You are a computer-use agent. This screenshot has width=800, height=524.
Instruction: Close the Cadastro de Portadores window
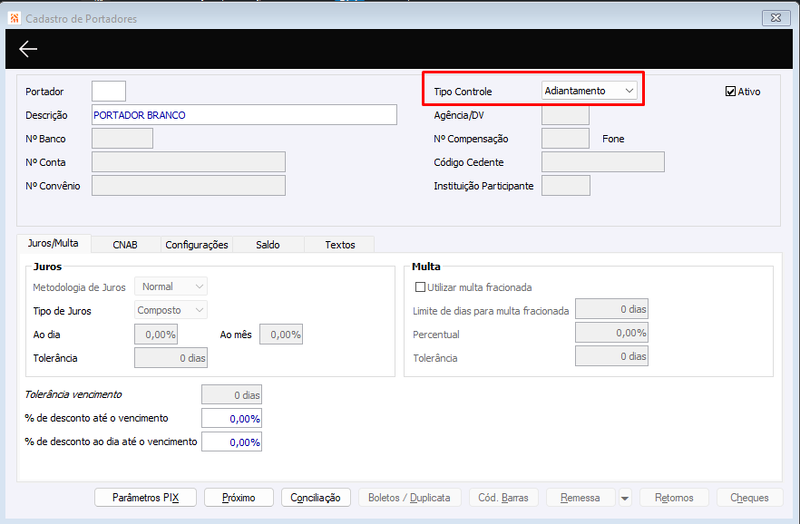776,18
